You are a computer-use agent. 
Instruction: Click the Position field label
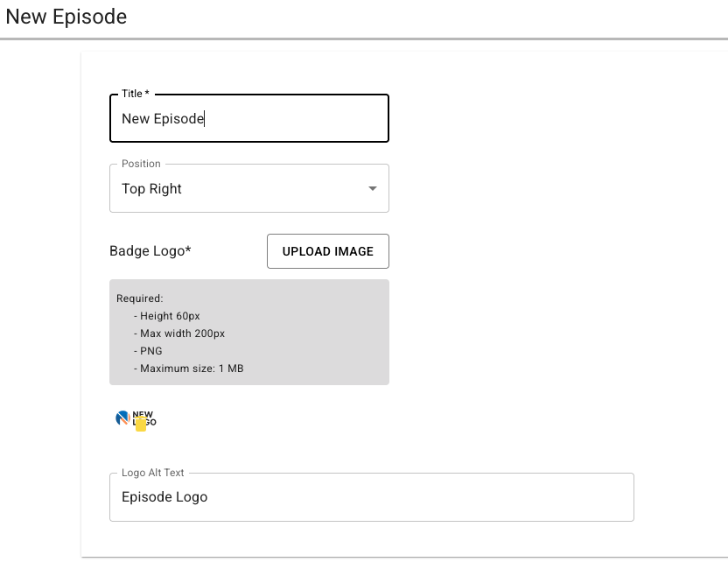point(141,164)
